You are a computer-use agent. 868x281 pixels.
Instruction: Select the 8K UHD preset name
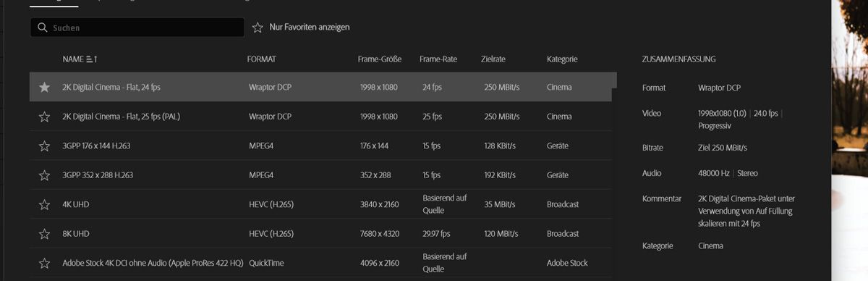point(76,234)
